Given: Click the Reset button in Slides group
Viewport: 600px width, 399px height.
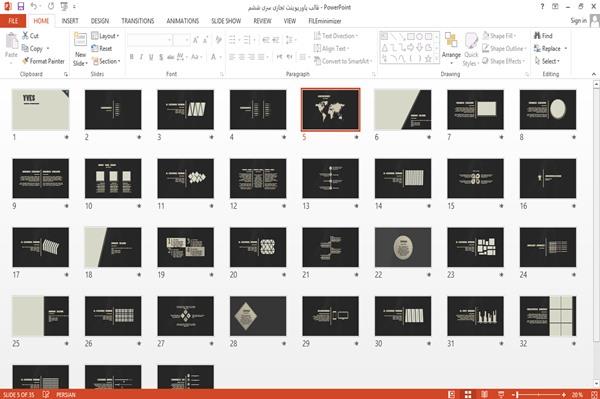Looking at the screenshot, I should pyautogui.click(x=102, y=49).
